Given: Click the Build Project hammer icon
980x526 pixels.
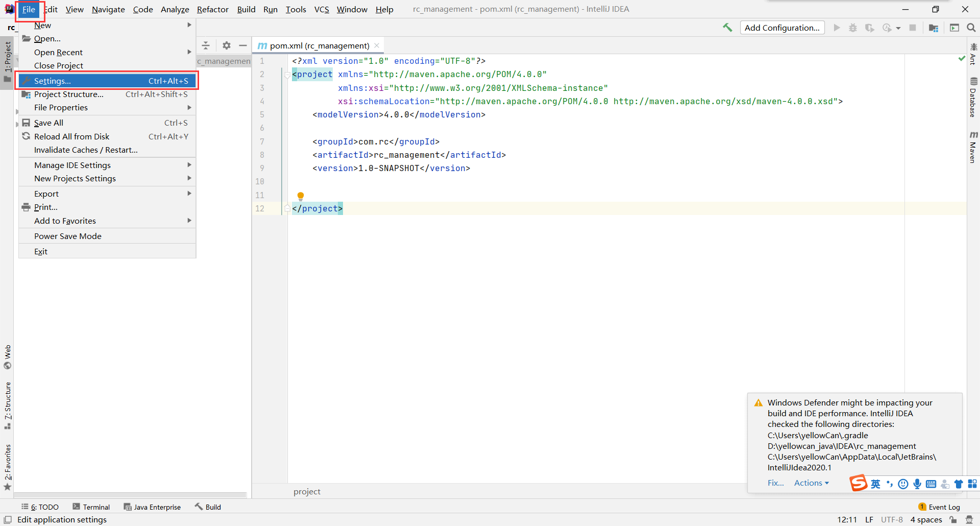Looking at the screenshot, I should click(727, 28).
